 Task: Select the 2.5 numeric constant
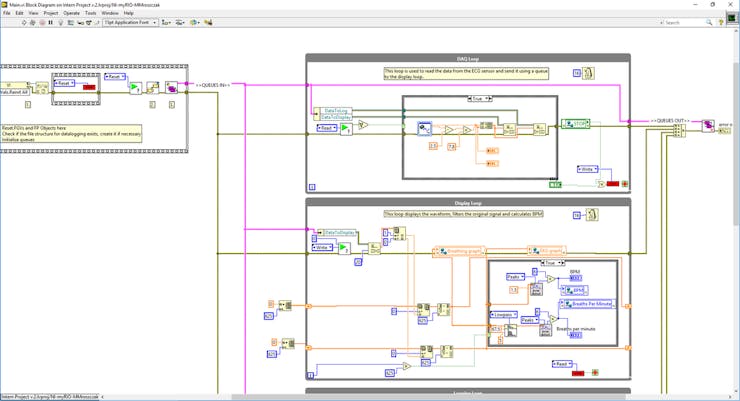[433, 146]
